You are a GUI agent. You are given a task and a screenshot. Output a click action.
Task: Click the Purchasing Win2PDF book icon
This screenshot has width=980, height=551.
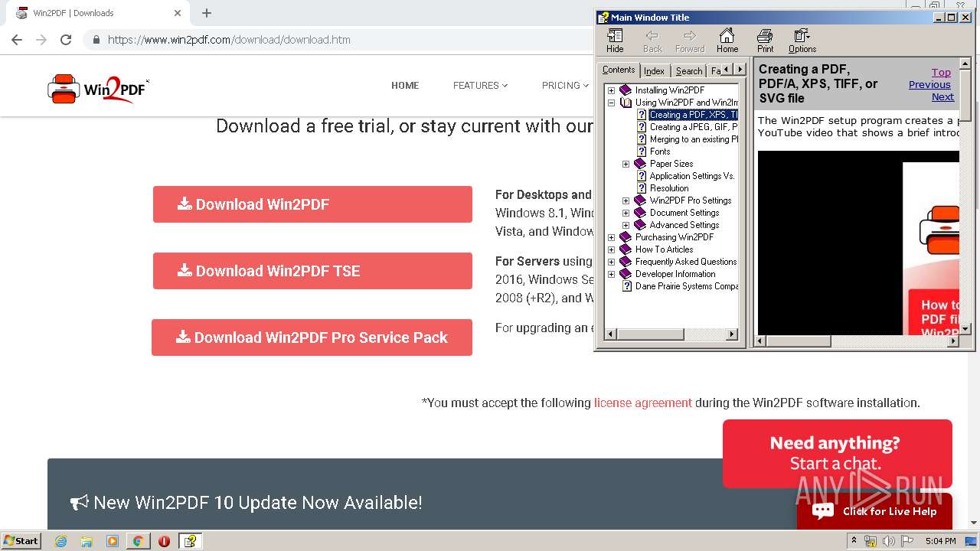pos(626,237)
